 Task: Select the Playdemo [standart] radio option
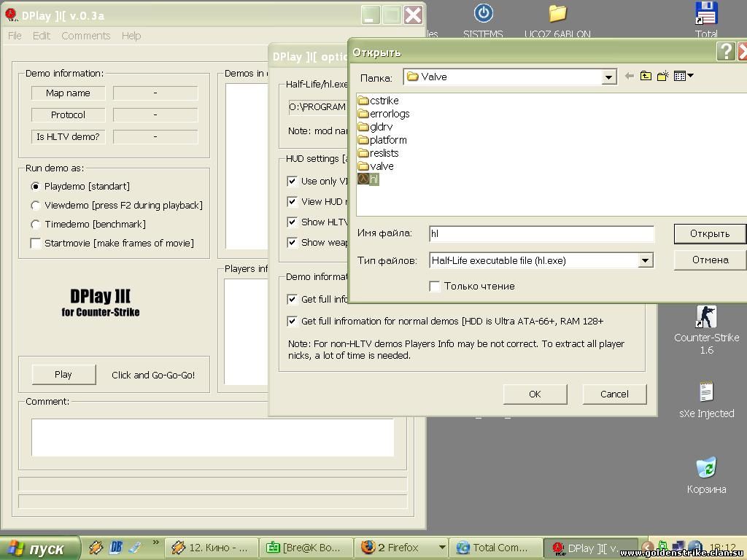pos(35,186)
